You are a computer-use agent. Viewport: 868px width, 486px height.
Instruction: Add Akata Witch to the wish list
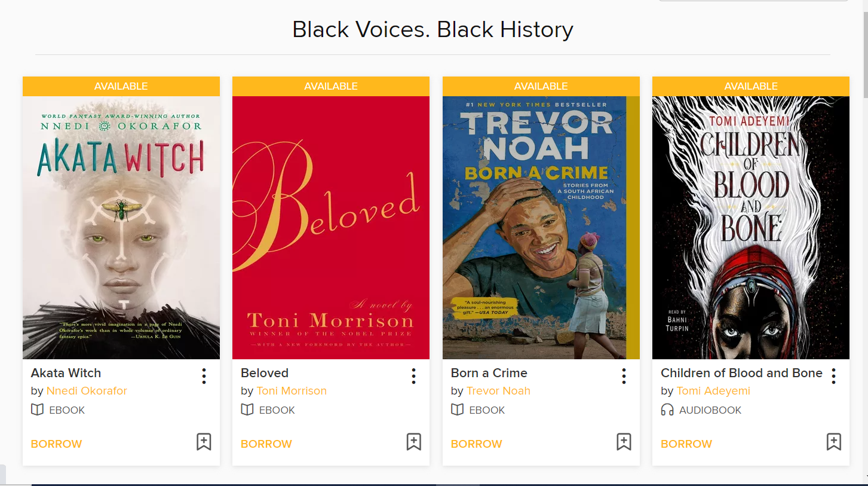[x=204, y=442]
